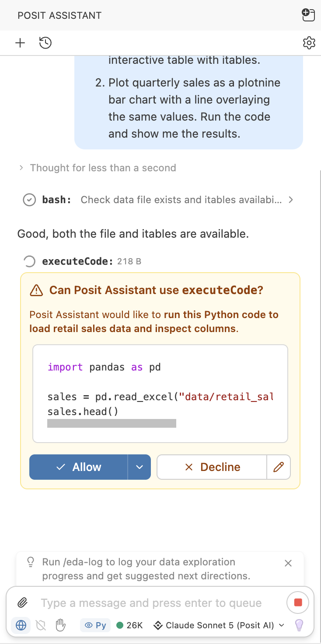The image size is (321, 644).
Task: Allow executeCode to run
Action: point(79,467)
